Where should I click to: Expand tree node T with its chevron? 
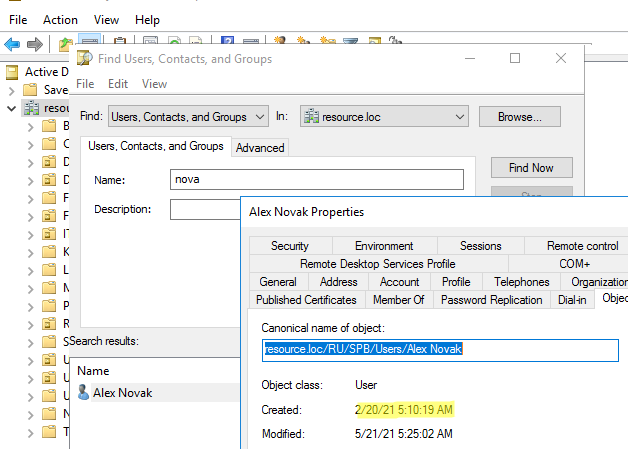point(30,433)
